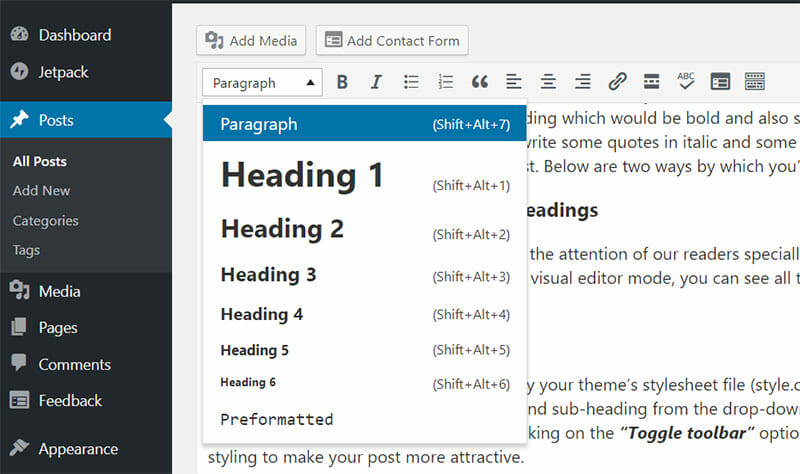Open Add New under Posts
The width and height of the screenshot is (800, 474).
tap(41, 190)
